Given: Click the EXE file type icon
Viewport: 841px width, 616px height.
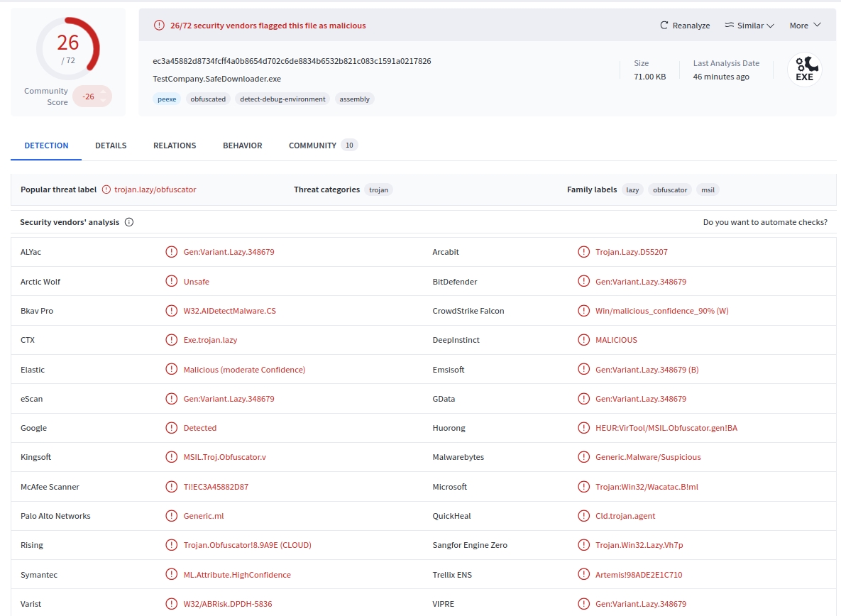Looking at the screenshot, I should coord(804,69).
